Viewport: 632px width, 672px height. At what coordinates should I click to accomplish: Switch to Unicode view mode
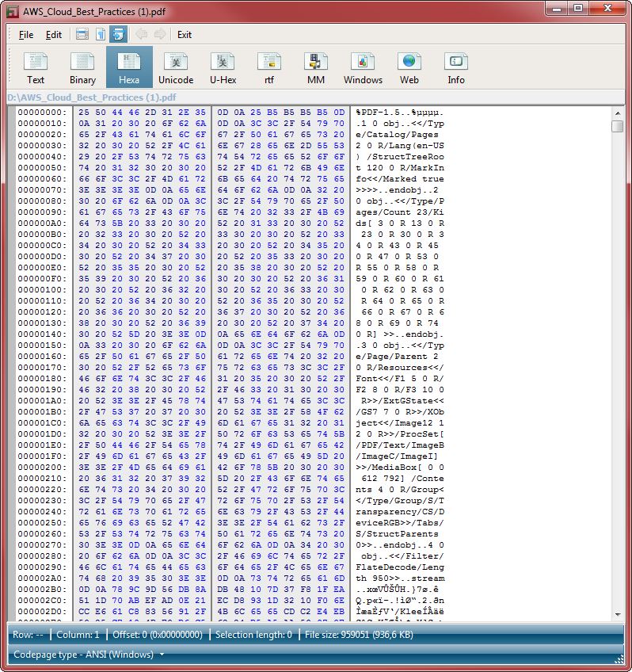point(176,67)
